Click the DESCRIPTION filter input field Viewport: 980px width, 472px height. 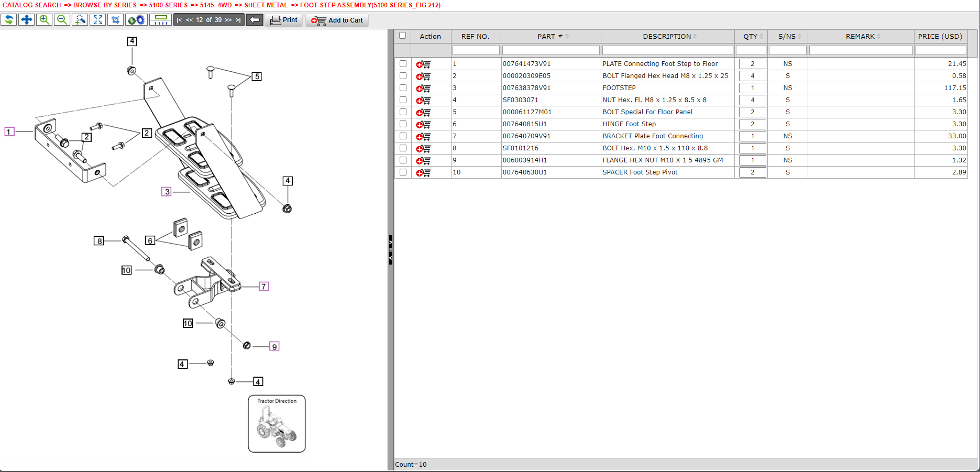tap(667, 50)
